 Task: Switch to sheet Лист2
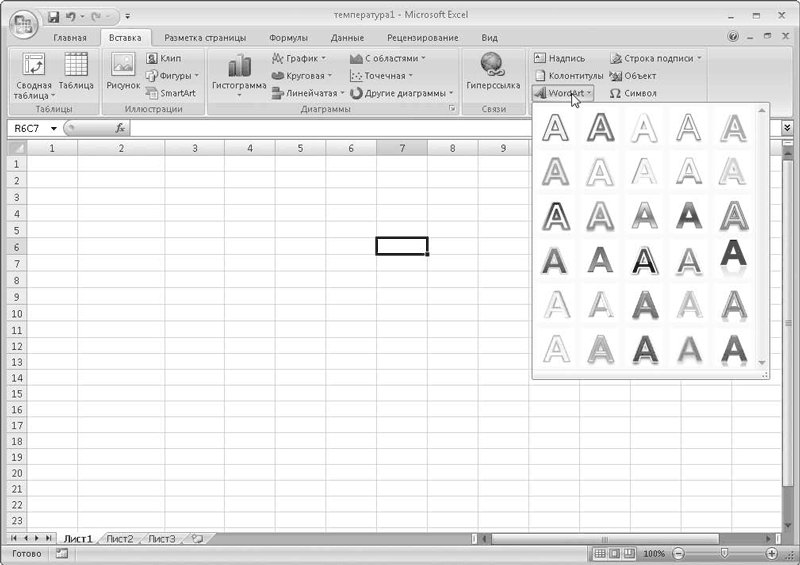pos(120,539)
